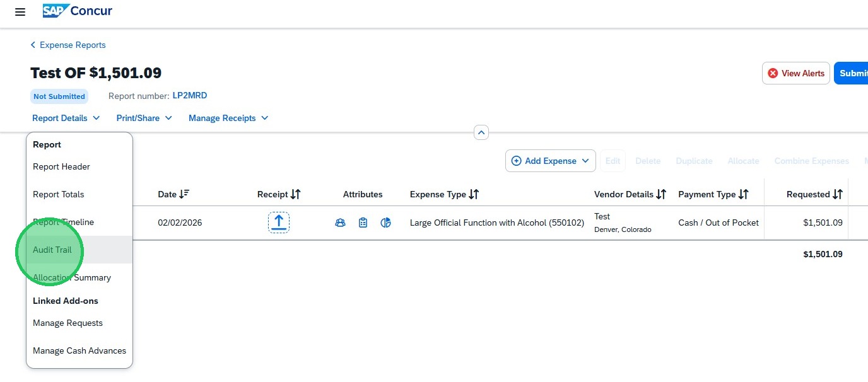Sort by Requested column arrows
Viewport: 868px width, 382px height.
[837, 194]
